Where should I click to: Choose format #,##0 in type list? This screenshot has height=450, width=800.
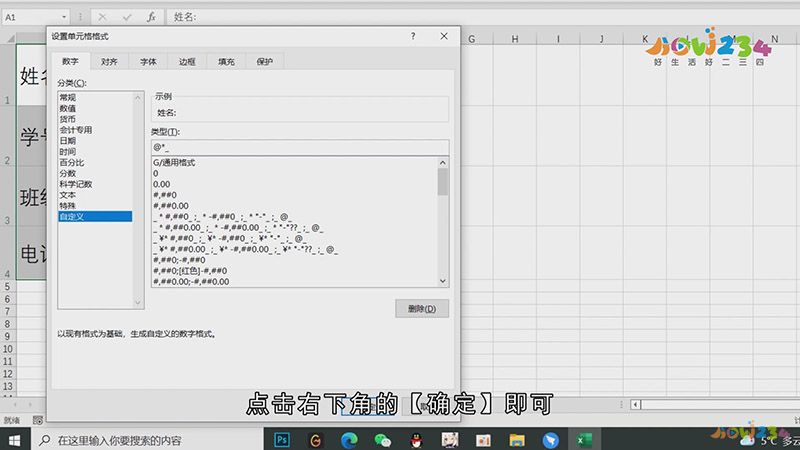294,195
